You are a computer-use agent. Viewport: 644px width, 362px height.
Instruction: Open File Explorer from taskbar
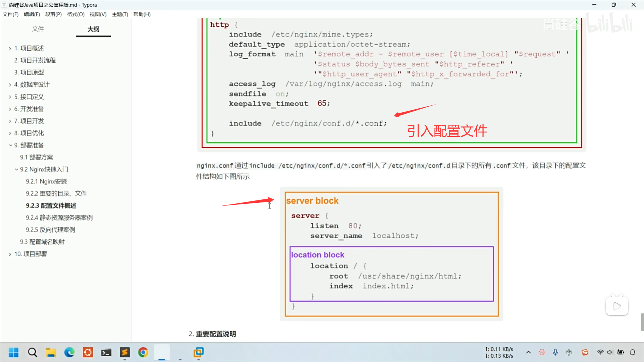click(51, 352)
